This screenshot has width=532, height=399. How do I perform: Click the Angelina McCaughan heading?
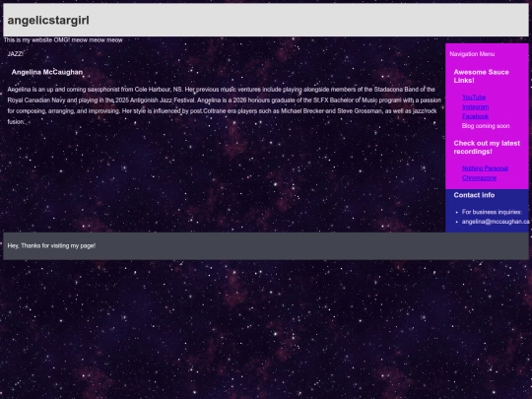click(47, 72)
